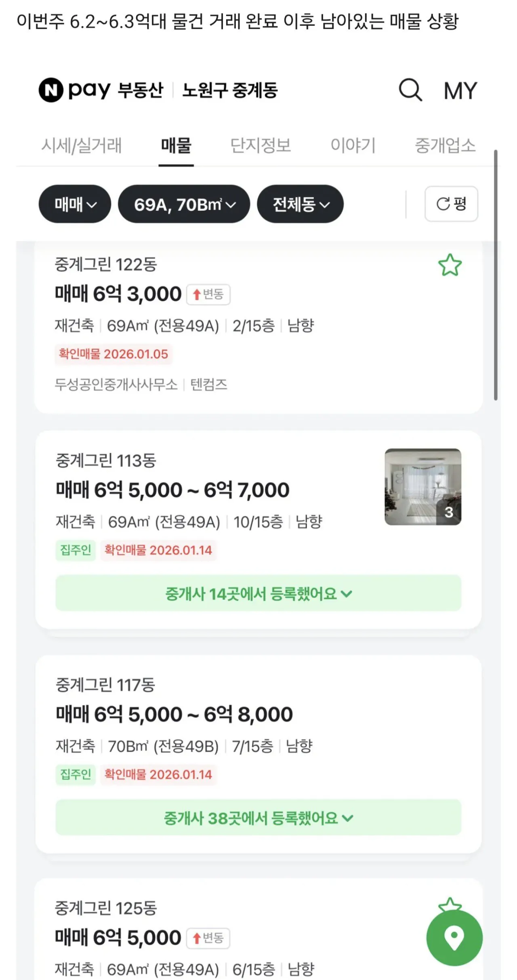Open the green map location button
The image size is (517, 980).
(x=454, y=938)
